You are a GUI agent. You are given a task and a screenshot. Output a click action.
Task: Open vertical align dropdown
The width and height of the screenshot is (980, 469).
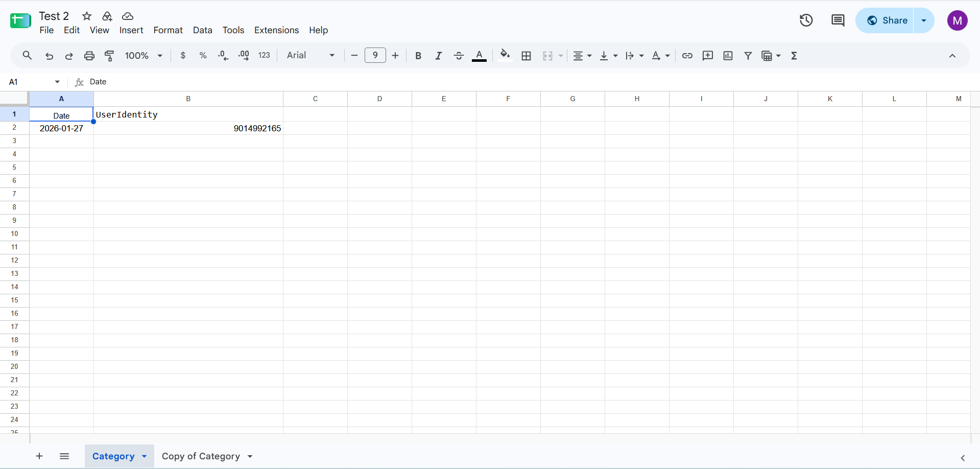click(x=608, y=56)
